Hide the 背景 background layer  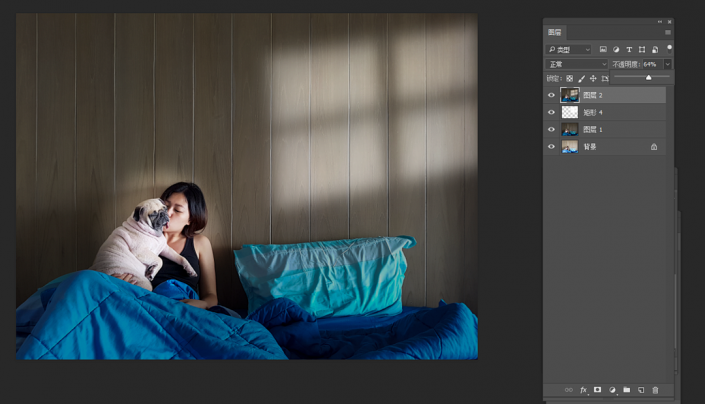551,146
